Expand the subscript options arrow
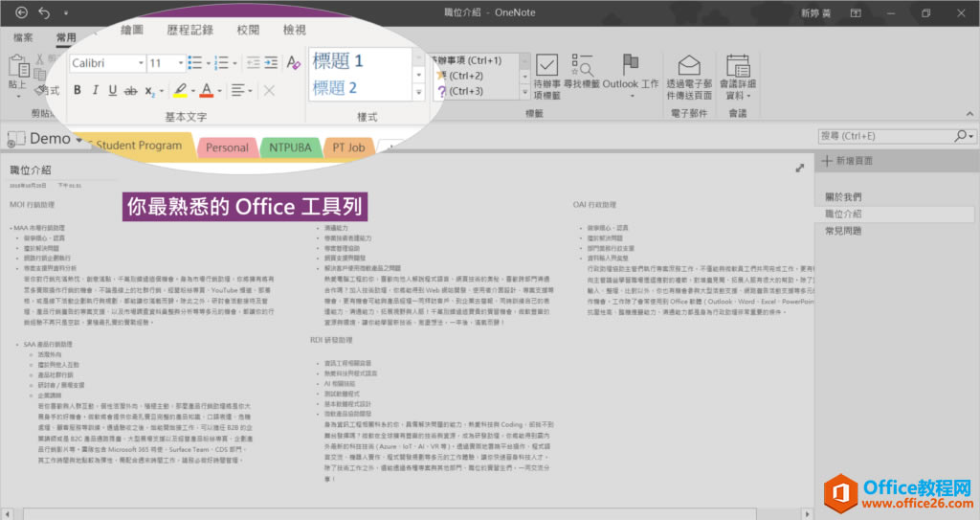Screen dimensions: 980x520 click(162, 91)
